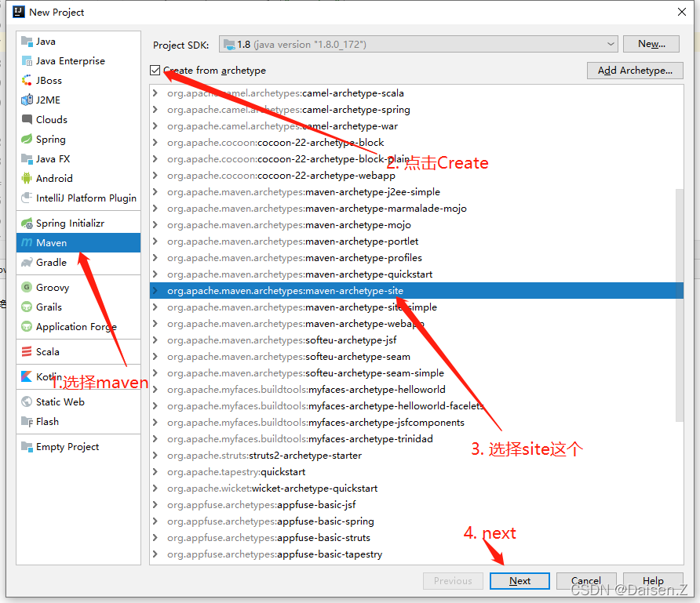Select myfaces-archetype-trinidad row
This screenshot has width=700, height=603.
[416, 439]
